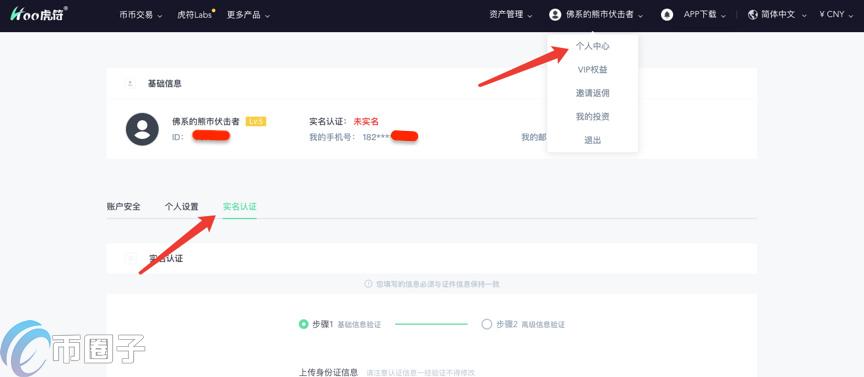Select 我的投资 in the account menu
The height and width of the screenshot is (377, 864).
(x=592, y=117)
